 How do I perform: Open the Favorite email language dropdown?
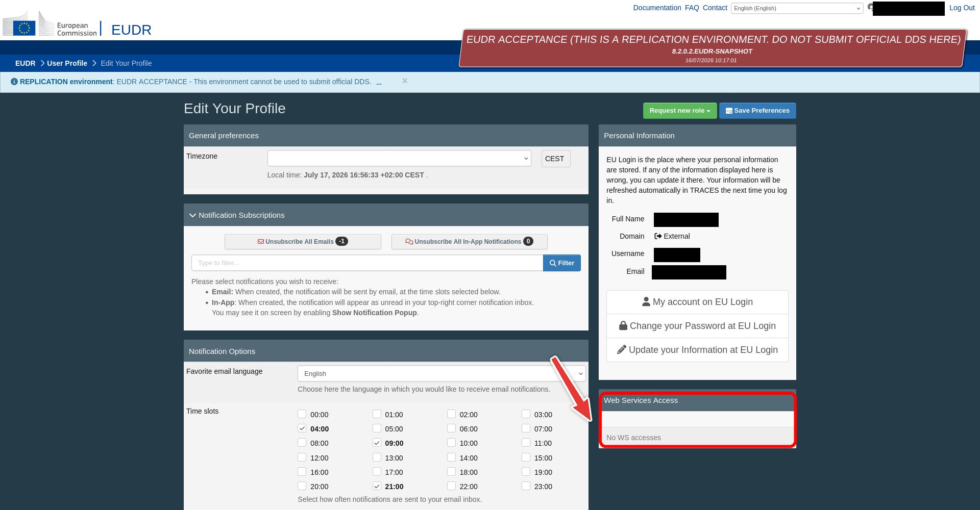click(x=442, y=373)
